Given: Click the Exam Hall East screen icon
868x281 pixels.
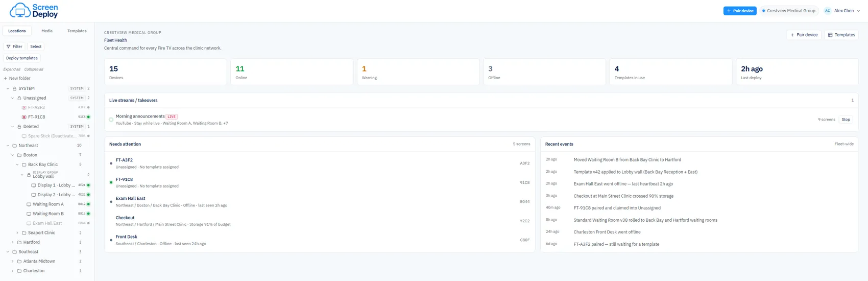Looking at the screenshot, I should click(29, 223).
